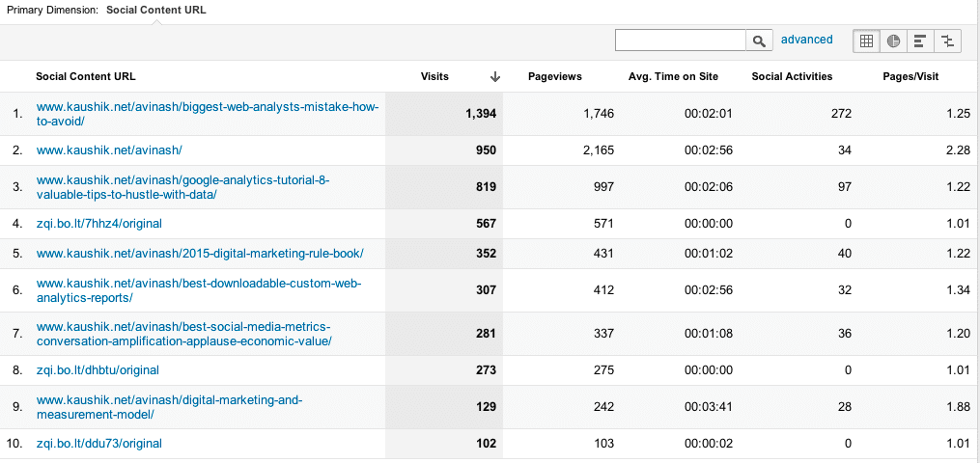
Task: Switch to data table view icon
Action: tap(866, 41)
